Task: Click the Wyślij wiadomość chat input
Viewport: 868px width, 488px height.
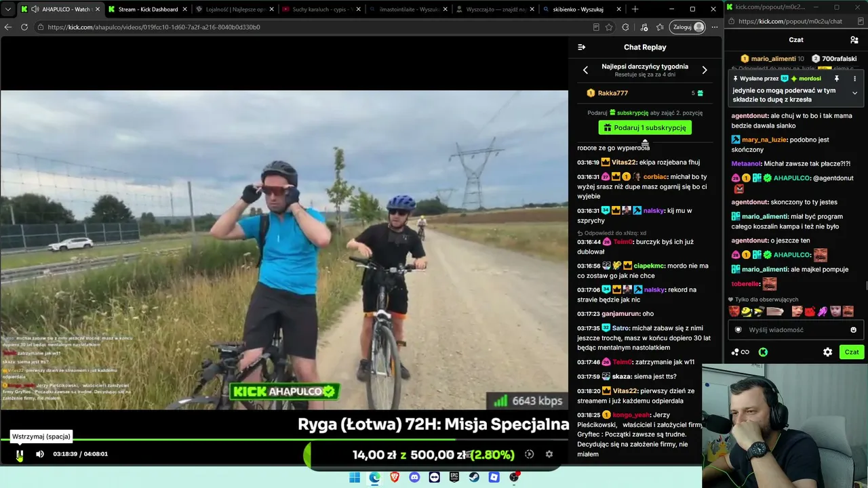Action: (795, 330)
